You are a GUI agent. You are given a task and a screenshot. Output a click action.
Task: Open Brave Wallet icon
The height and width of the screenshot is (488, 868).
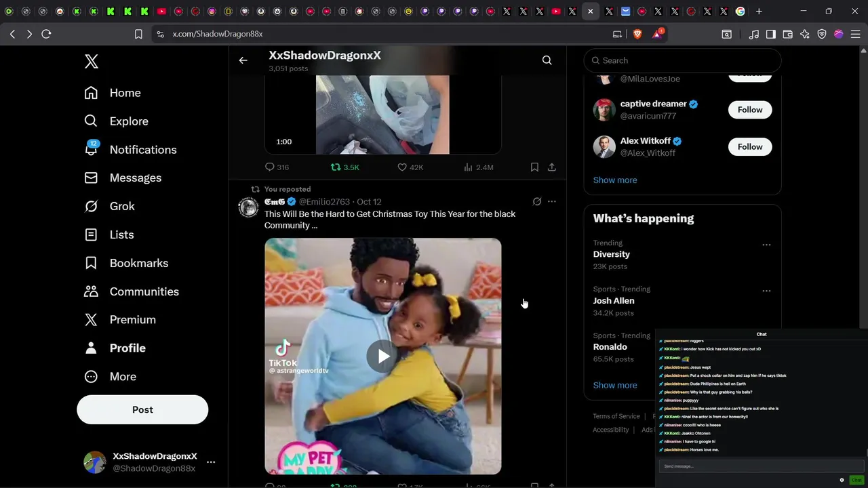tap(788, 34)
